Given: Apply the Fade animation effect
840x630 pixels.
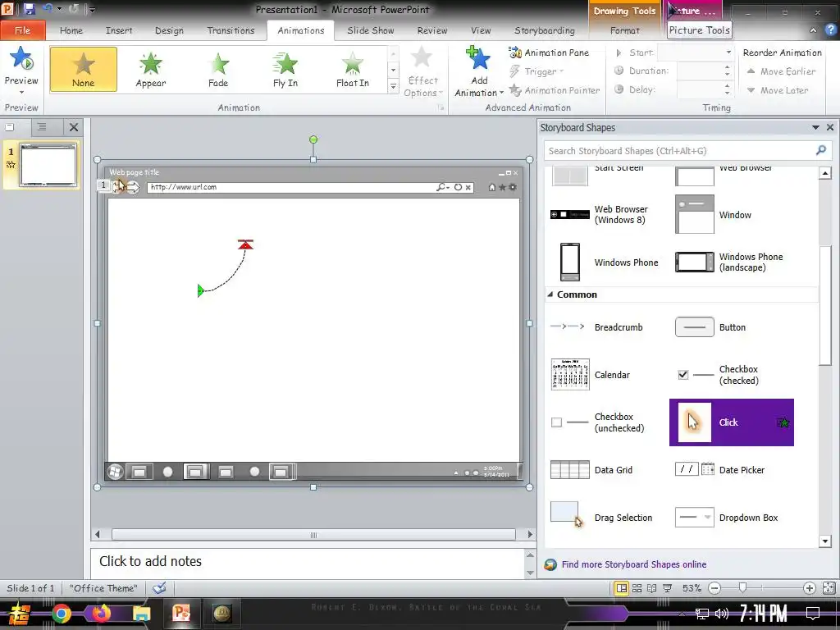Looking at the screenshot, I should pyautogui.click(x=218, y=69).
